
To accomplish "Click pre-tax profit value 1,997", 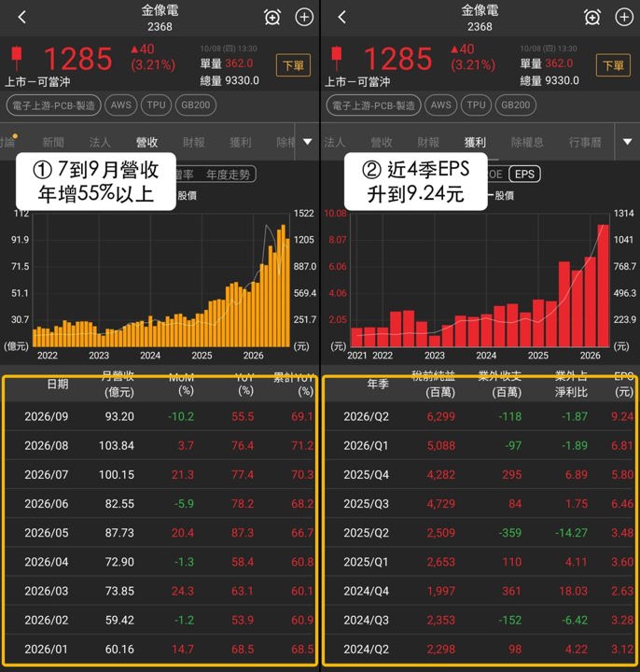I will pyautogui.click(x=440, y=591).
